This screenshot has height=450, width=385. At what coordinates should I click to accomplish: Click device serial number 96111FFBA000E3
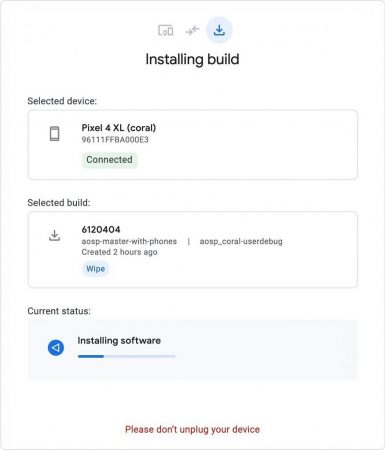point(115,140)
